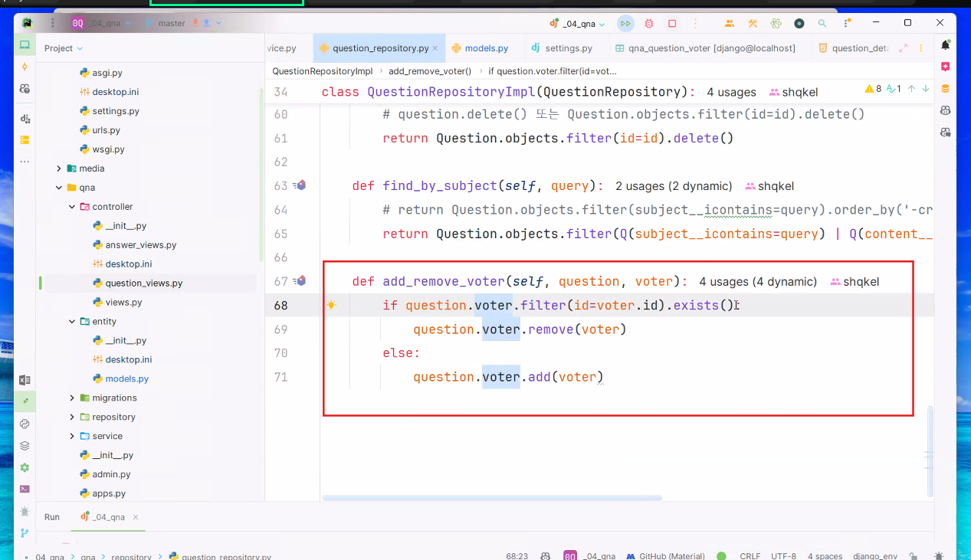This screenshot has height=560, width=971.
Task: Open the Database tool window
Action: click(946, 88)
